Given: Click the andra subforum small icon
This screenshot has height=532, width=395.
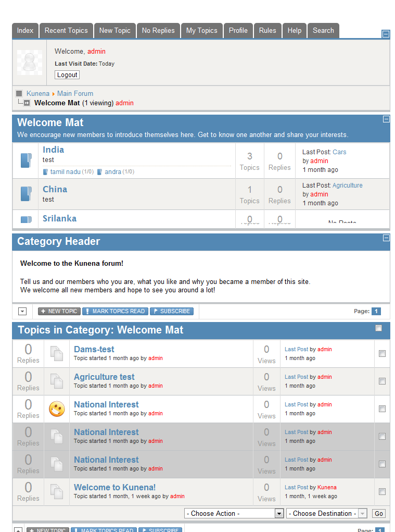Looking at the screenshot, I should click(x=100, y=172).
